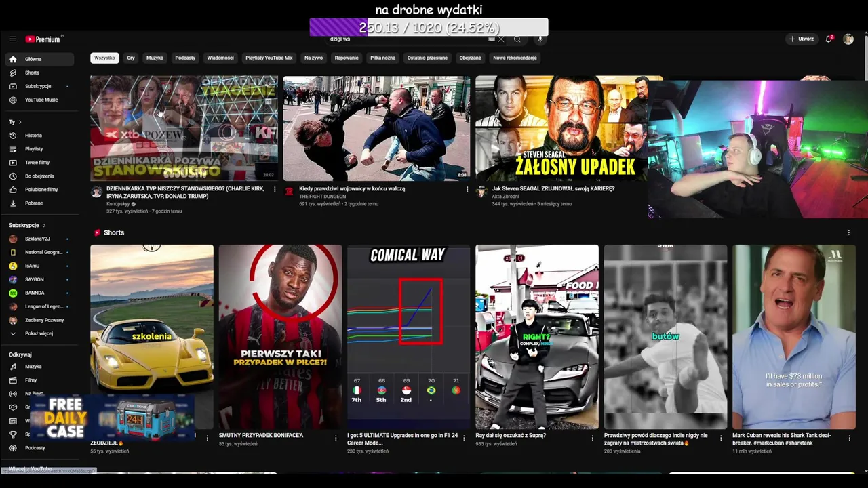868x488 pixels.
Task: Open THE FIGHT DUNGEON channel link
Action: coord(322,197)
